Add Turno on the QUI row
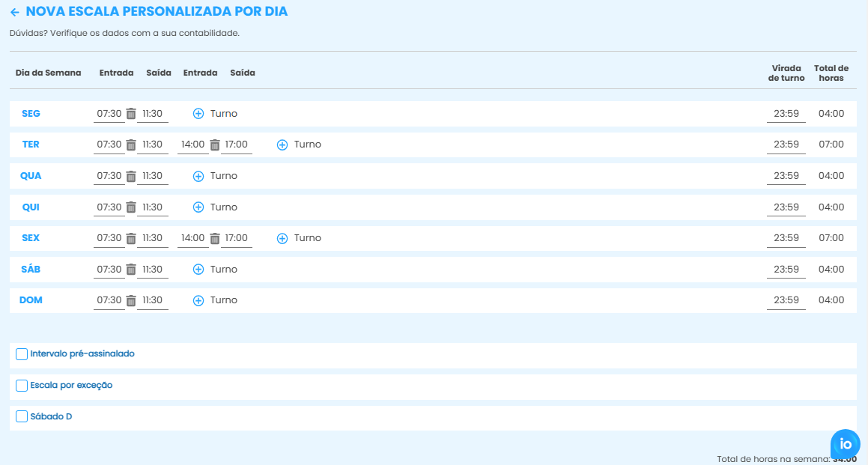The height and width of the screenshot is (465, 868). [x=198, y=207]
